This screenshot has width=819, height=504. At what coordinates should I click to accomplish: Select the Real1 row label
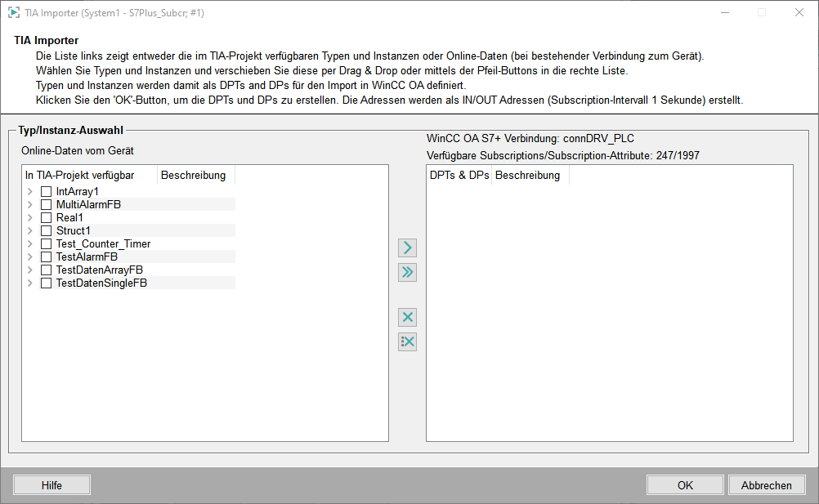click(x=69, y=217)
